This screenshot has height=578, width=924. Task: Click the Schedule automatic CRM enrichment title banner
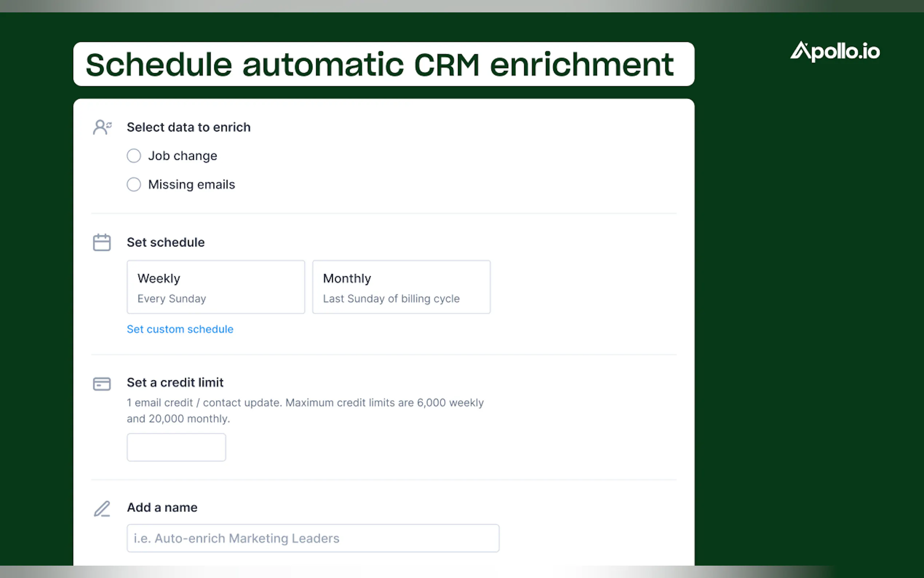(x=383, y=64)
